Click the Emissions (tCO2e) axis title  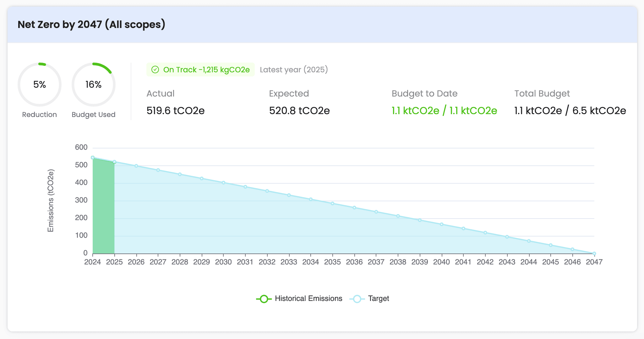51,201
